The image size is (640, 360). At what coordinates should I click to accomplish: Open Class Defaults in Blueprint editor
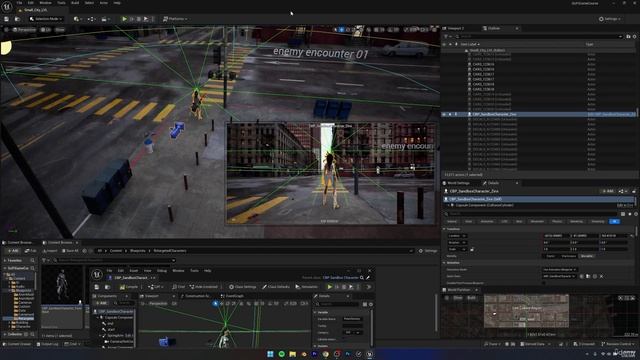[x=276, y=287]
